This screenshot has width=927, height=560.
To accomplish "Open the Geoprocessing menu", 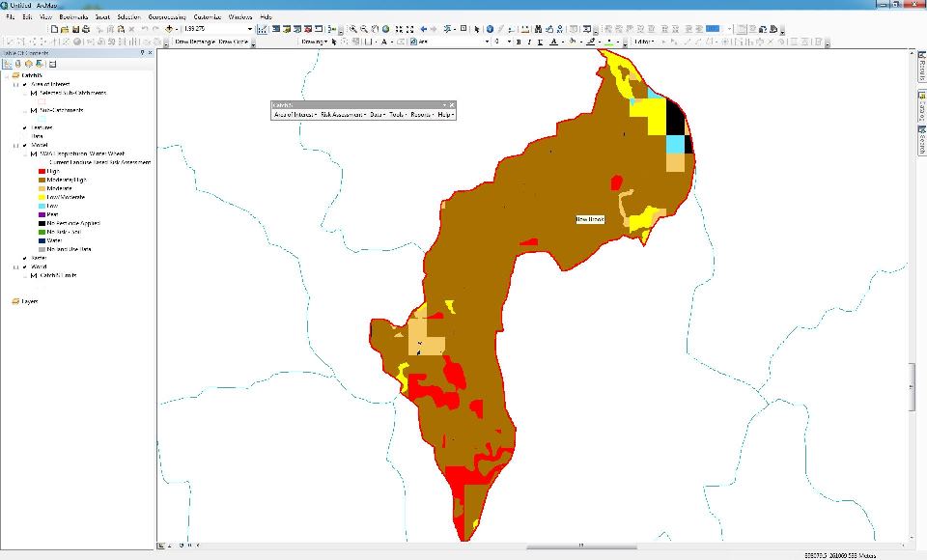I will coord(167,17).
